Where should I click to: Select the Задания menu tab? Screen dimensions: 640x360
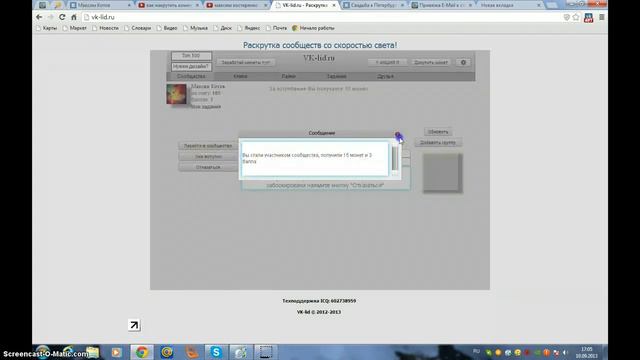pyautogui.click(x=336, y=76)
